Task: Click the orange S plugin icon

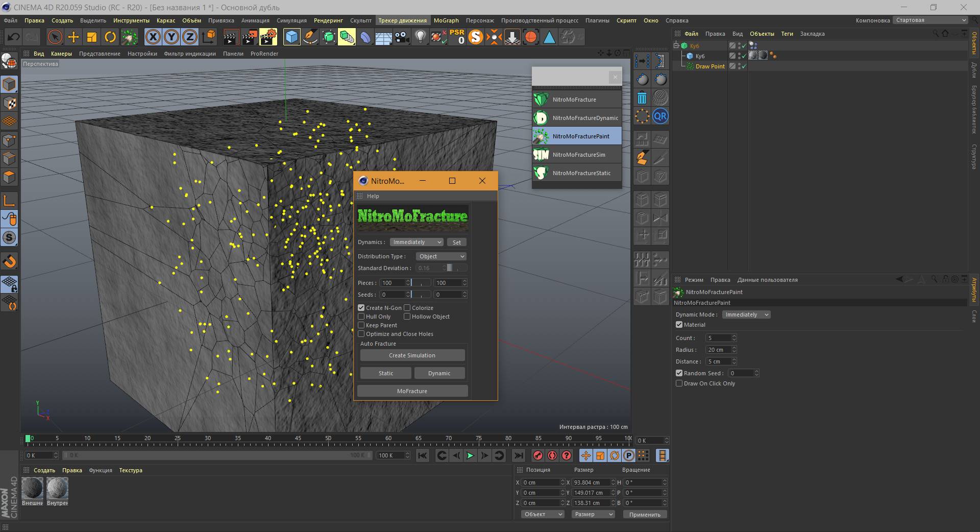Action: 476,37
